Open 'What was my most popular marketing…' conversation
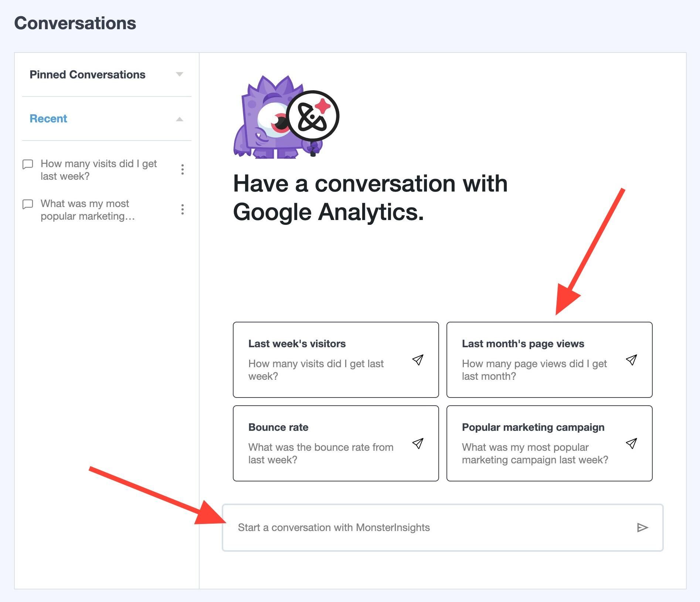 click(x=88, y=210)
